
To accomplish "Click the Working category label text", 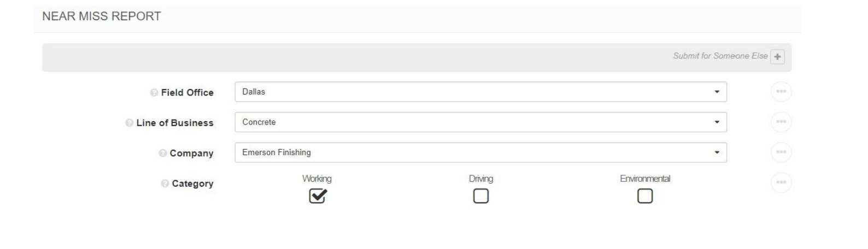I will 317,179.
